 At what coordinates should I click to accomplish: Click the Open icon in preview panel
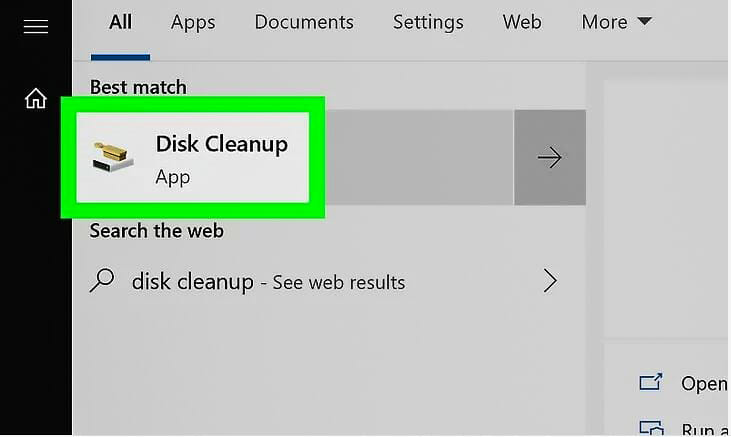tap(651, 382)
